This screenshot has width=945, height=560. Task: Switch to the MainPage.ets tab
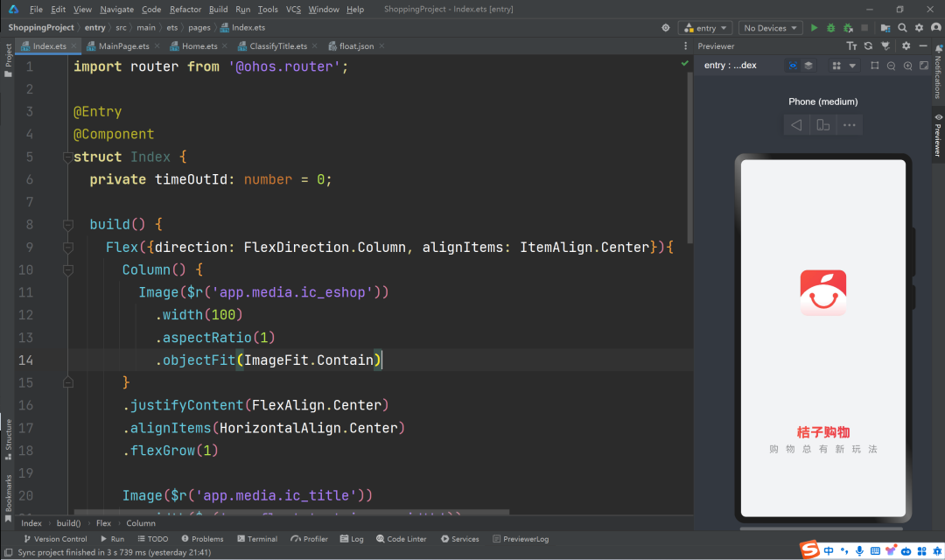pos(123,45)
